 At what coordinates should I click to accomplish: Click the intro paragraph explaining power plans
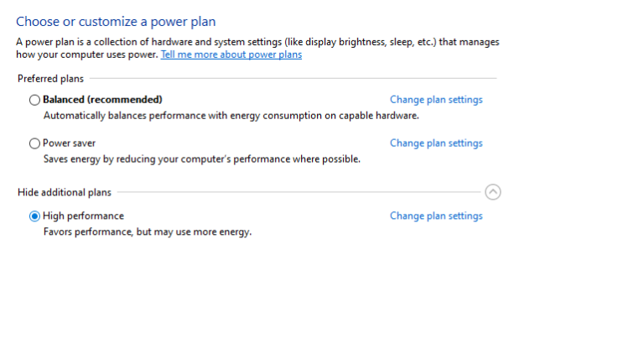coord(257,48)
